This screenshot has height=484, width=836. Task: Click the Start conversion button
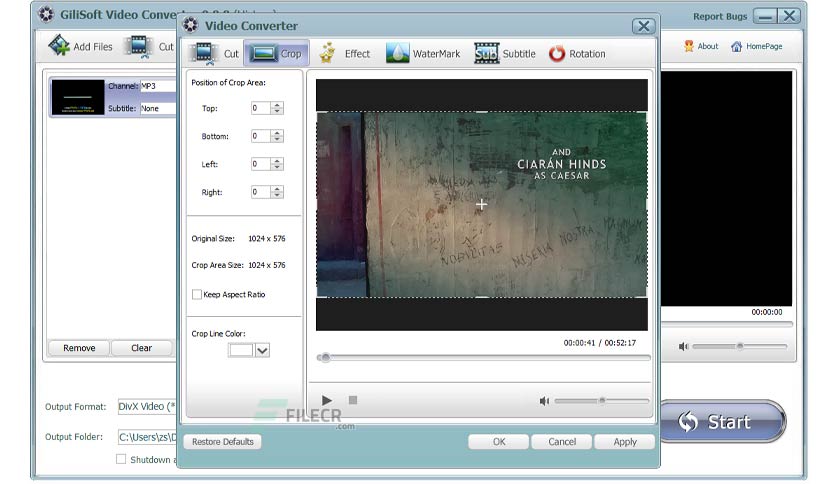pos(722,421)
